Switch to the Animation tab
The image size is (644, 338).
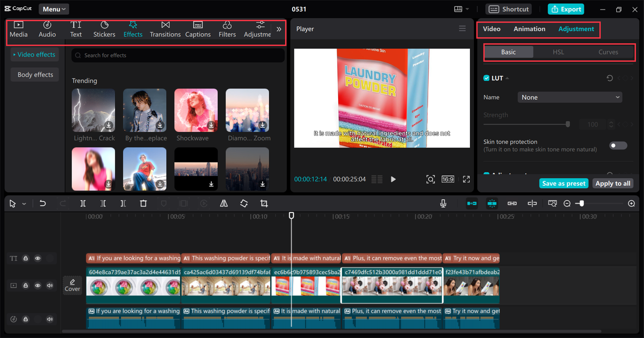pyautogui.click(x=529, y=29)
